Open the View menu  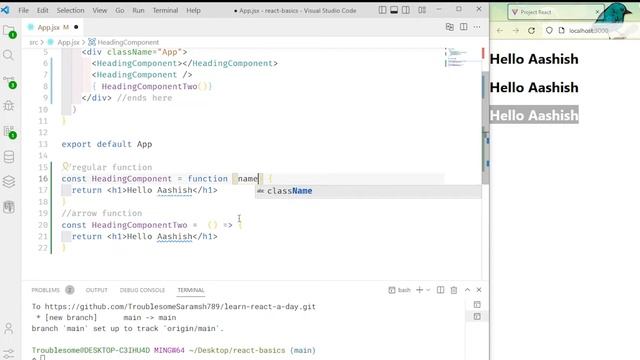pyautogui.click(x=100, y=10)
